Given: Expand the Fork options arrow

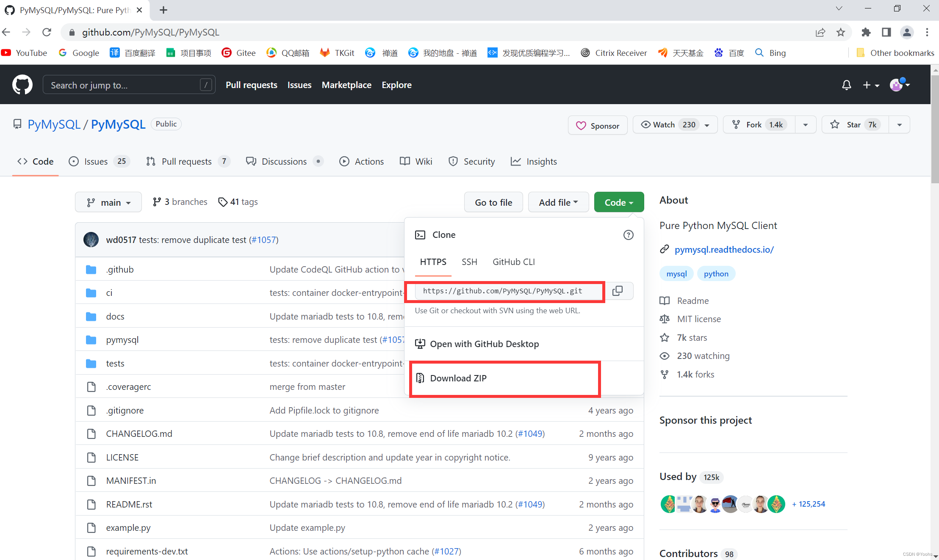Looking at the screenshot, I should pyautogui.click(x=806, y=125).
